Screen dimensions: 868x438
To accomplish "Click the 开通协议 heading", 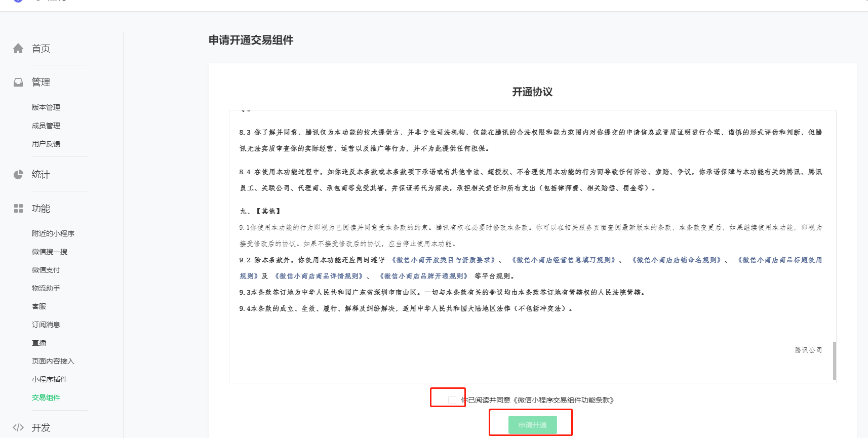I will point(532,92).
